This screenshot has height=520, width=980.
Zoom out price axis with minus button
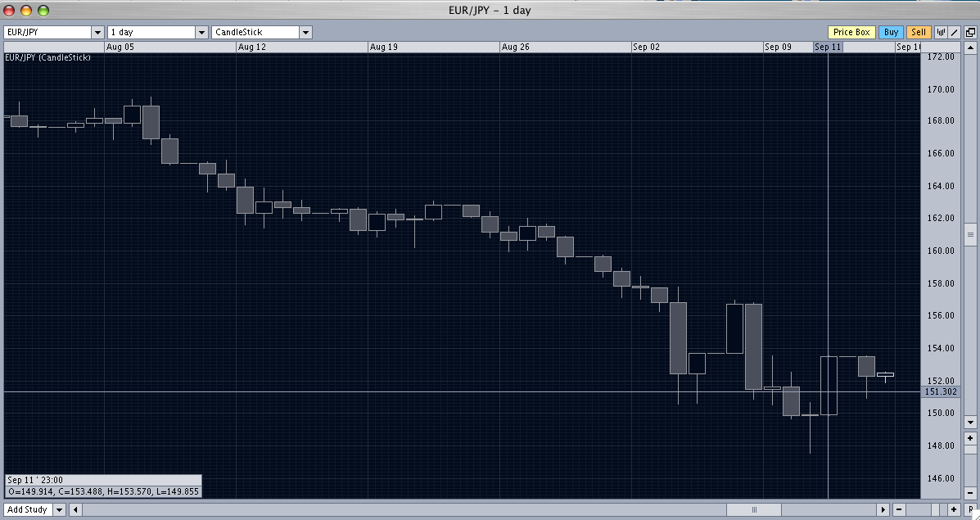(x=970, y=493)
